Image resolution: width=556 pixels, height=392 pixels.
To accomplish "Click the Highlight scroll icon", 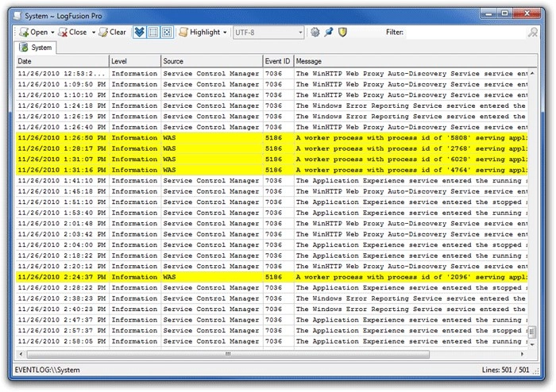I will point(183,33).
